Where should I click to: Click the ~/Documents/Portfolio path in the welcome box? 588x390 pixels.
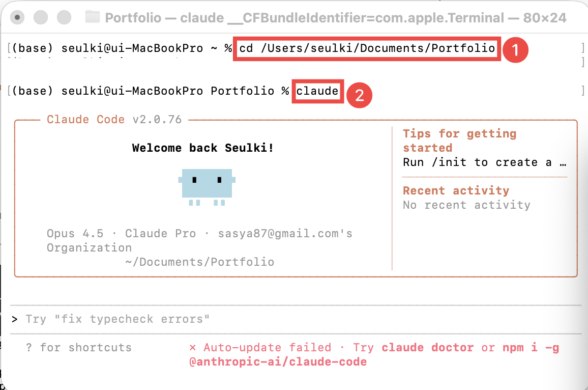tap(199, 262)
